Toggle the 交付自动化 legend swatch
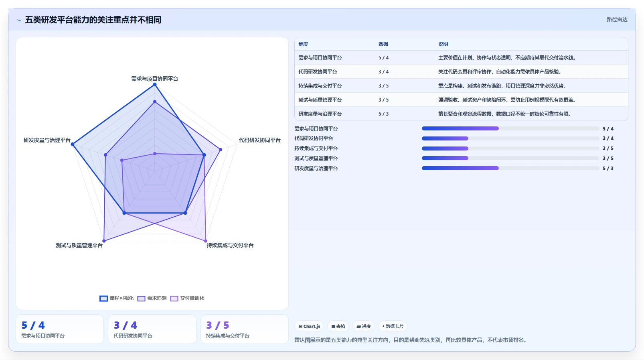Screen dimensions: 644x360 pos(174,298)
